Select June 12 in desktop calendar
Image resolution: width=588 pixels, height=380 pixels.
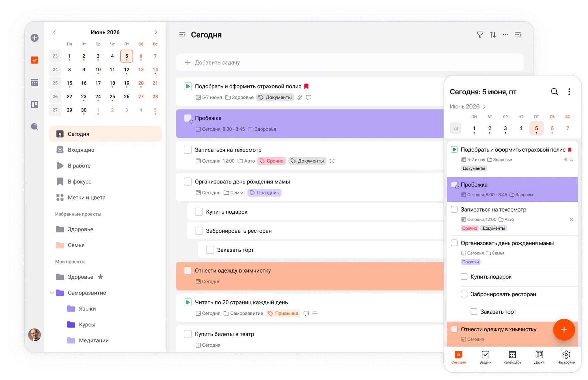[x=126, y=70]
